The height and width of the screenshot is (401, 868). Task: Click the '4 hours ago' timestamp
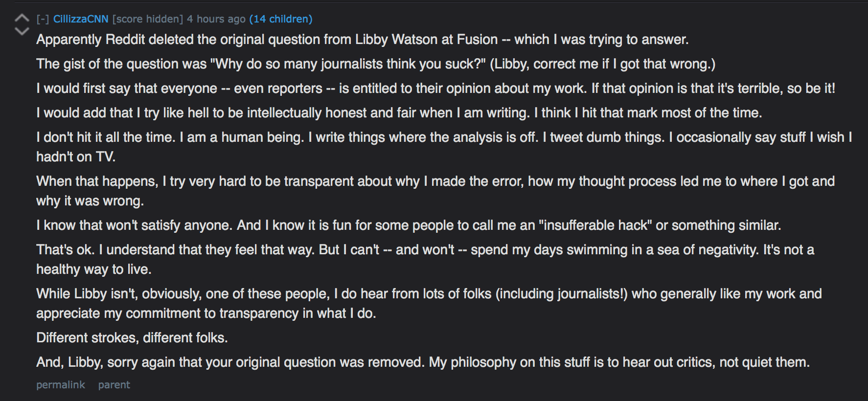point(216,19)
